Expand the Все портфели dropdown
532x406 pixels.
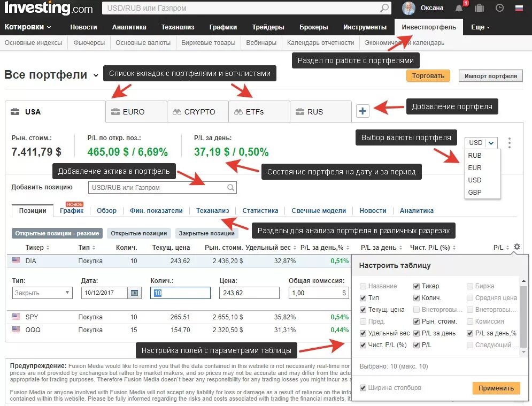pos(96,75)
